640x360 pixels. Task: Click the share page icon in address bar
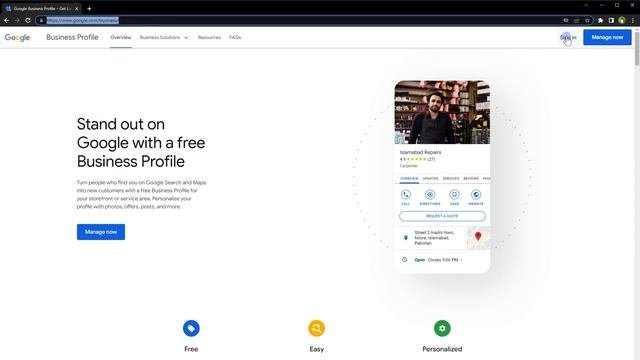(577, 20)
